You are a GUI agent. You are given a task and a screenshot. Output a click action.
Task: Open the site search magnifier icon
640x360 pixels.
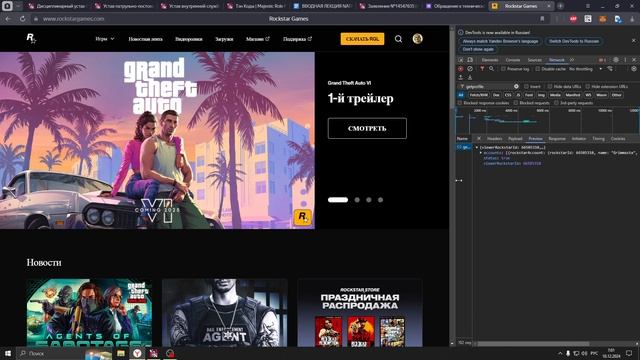click(398, 39)
